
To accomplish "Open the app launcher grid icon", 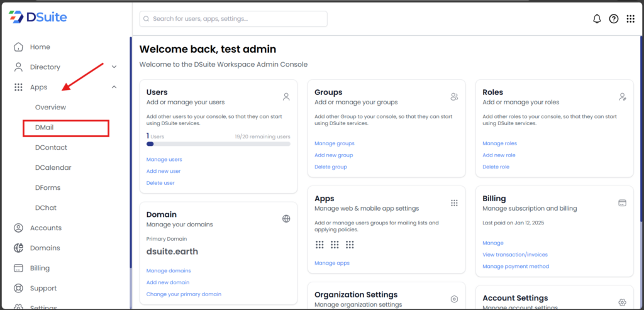I will (630, 19).
